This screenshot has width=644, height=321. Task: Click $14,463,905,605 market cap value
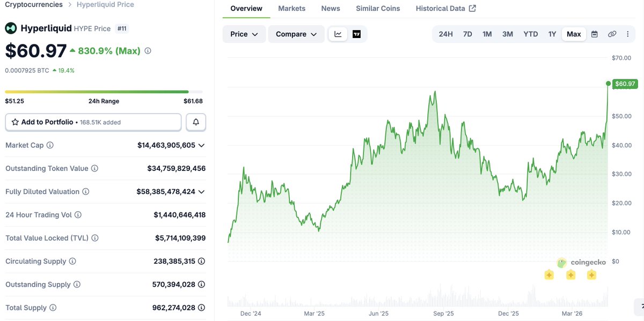[x=166, y=145]
